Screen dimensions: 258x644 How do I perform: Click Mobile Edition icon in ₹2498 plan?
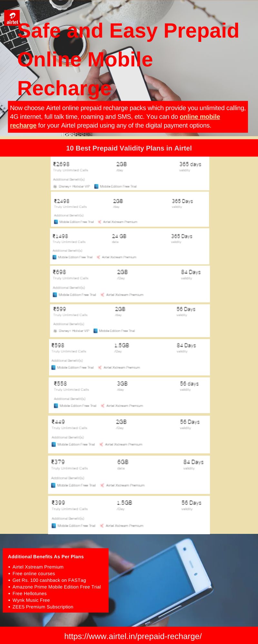point(56,222)
